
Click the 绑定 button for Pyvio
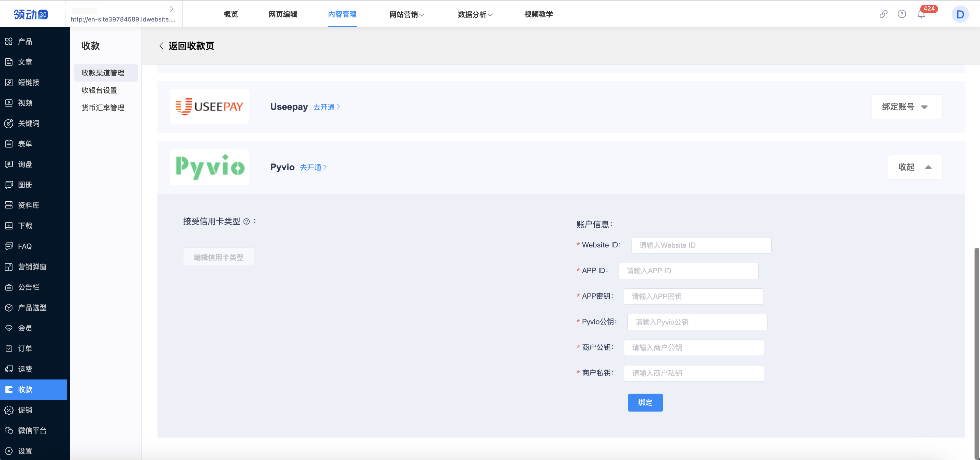[645, 403]
